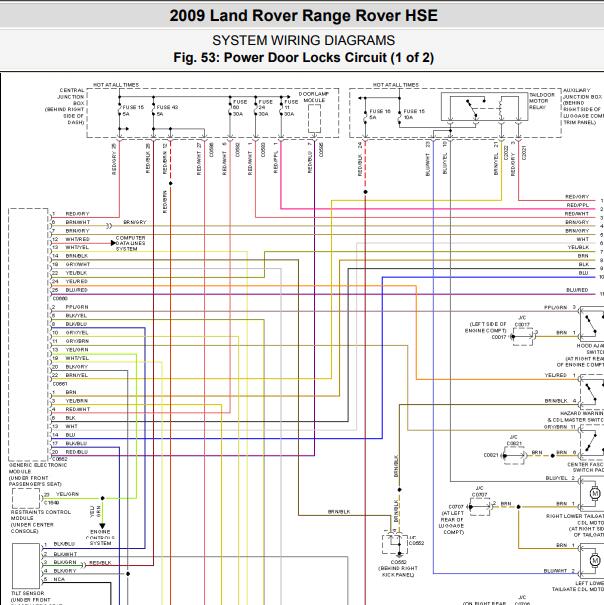Click the 'DOOR LAMP MODULE' label
Screen dimensions: 604x605
[314, 97]
